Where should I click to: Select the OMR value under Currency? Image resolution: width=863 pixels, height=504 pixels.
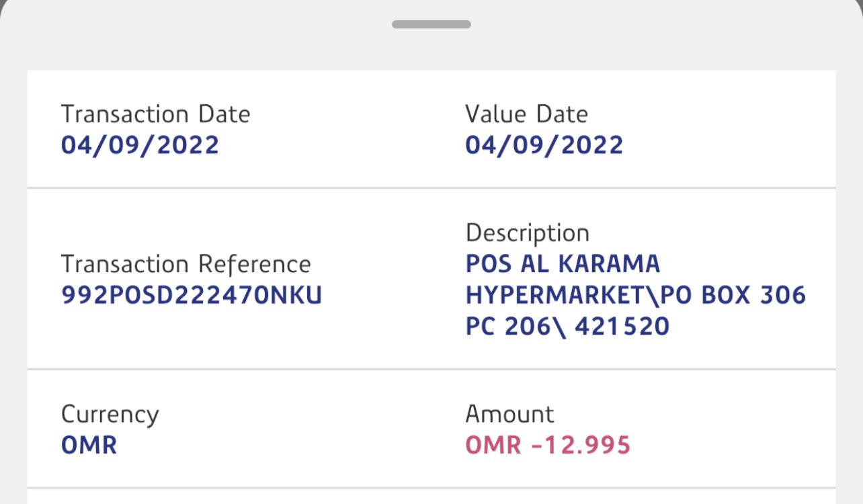(x=89, y=445)
